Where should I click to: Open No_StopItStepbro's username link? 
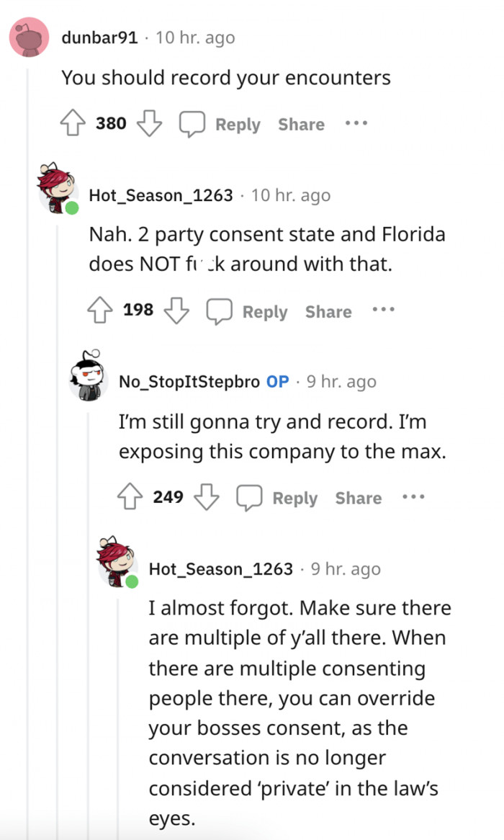point(189,382)
